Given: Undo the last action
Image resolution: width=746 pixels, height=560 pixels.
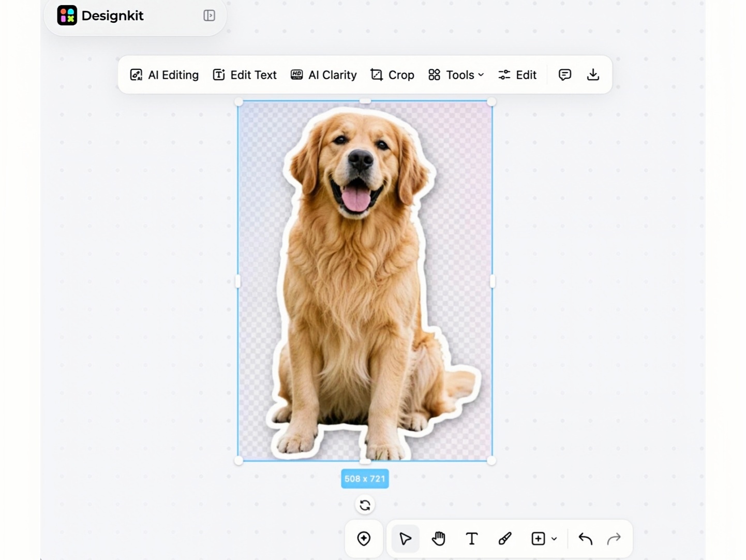Looking at the screenshot, I should [585, 539].
